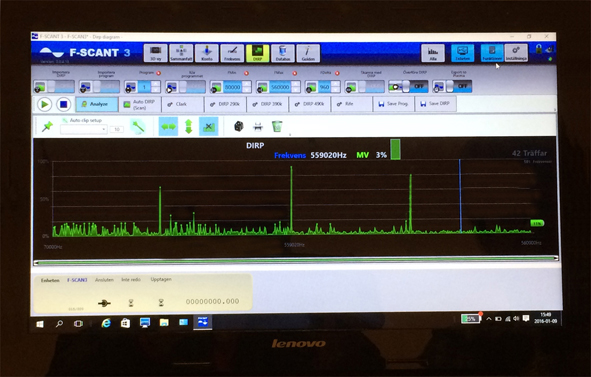Click the Auto DIRP (Scan) button
Viewport: 591px width, 377px height.
140,104
